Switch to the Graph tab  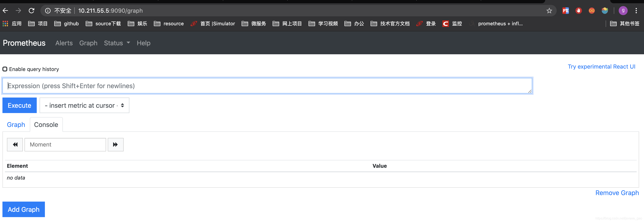pyautogui.click(x=16, y=124)
